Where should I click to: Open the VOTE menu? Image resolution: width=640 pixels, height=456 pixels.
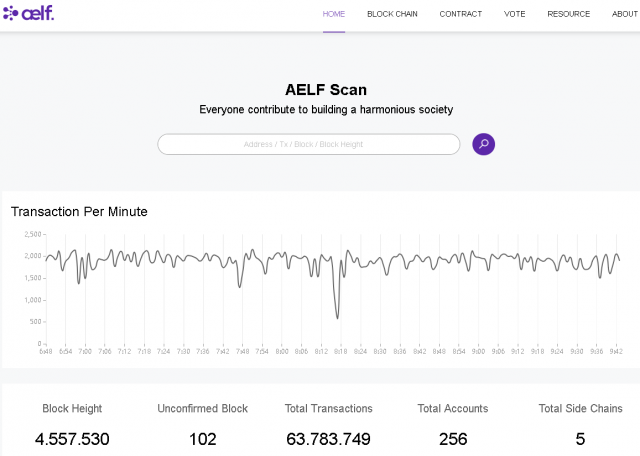pos(514,14)
